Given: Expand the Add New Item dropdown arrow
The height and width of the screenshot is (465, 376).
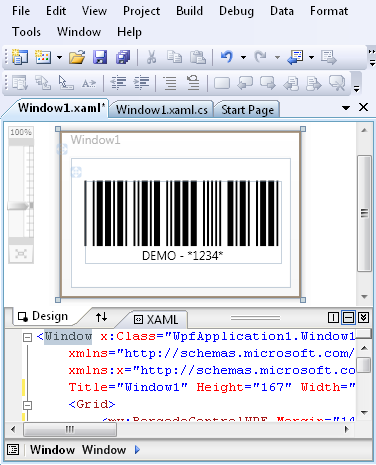Looking at the screenshot, I should [x=59, y=57].
